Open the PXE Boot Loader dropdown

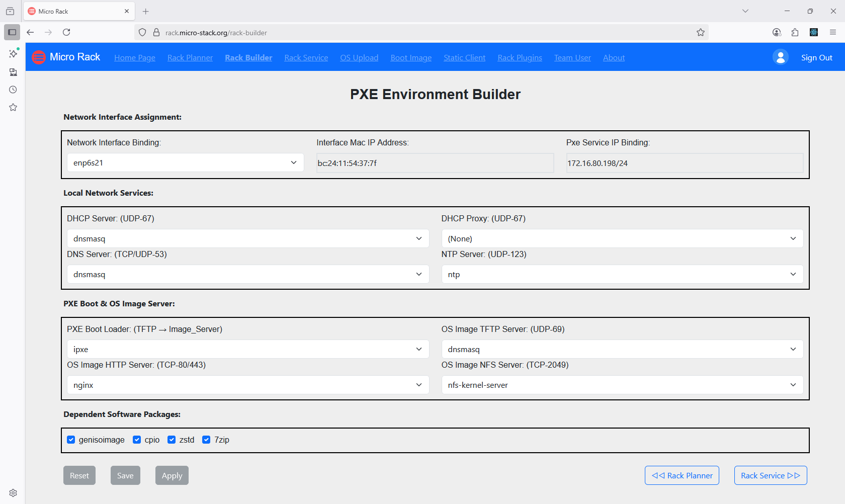tap(247, 349)
